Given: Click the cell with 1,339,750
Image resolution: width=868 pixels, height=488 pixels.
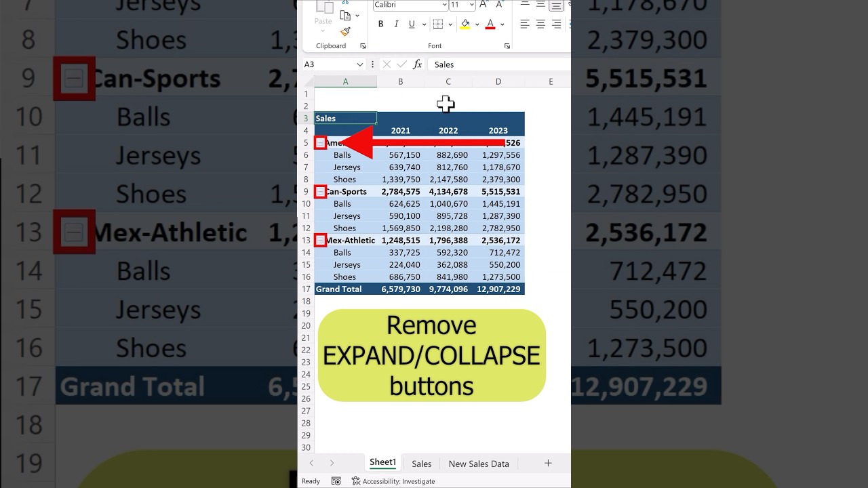Looking at the screenshot, I should coord(401,180).
